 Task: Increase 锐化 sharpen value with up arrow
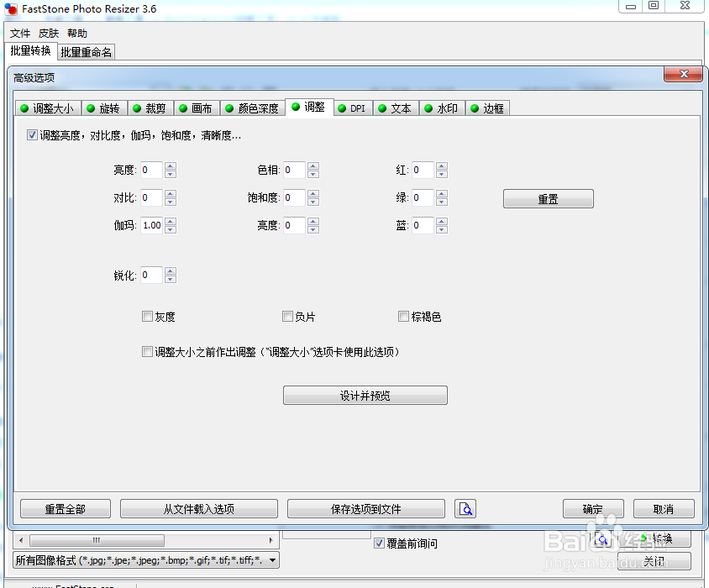point(171,271)
